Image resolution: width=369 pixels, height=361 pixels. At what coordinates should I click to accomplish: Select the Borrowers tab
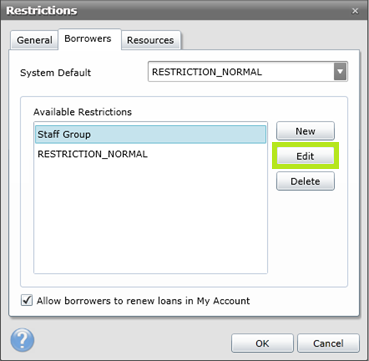click(x=88, y=39)
